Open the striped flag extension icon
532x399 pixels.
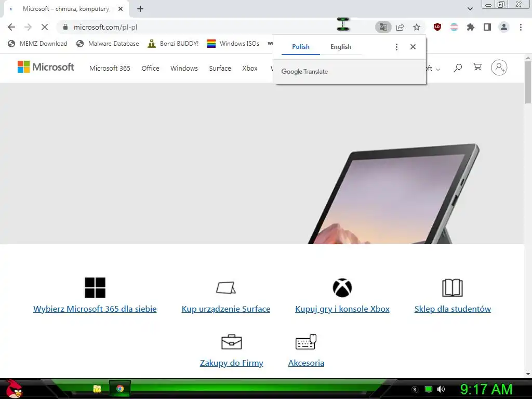click(x=454, y=27)
